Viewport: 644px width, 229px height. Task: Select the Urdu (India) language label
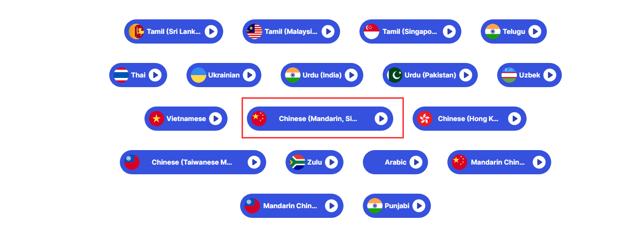[322, 75]
